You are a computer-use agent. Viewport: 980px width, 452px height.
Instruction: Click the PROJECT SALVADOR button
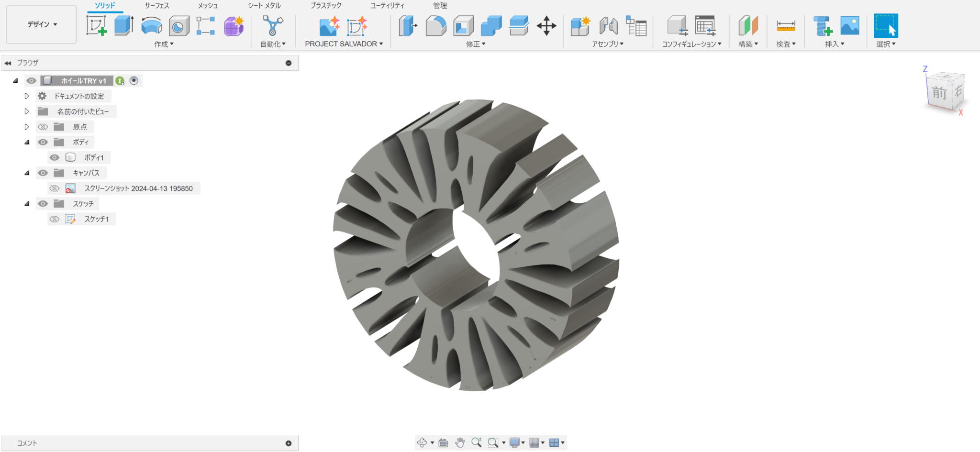(341, 44)
